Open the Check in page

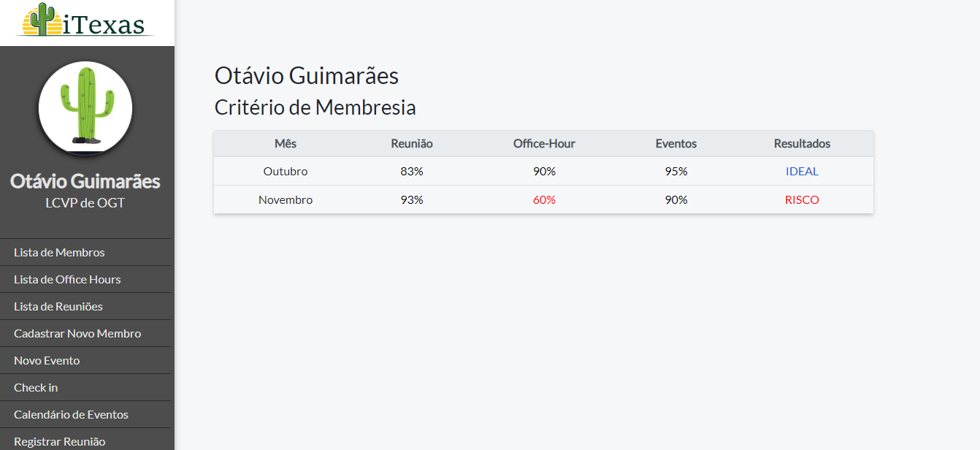tap(36, 387)
